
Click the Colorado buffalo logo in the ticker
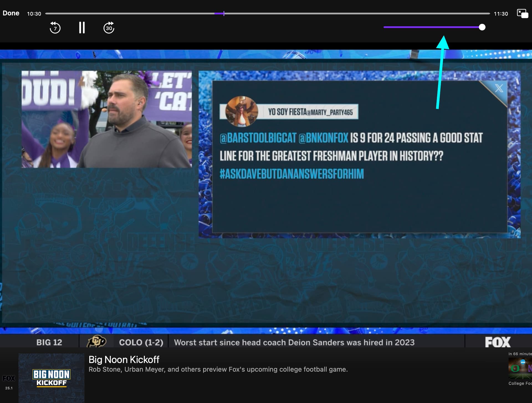click(x=96, y=341)
